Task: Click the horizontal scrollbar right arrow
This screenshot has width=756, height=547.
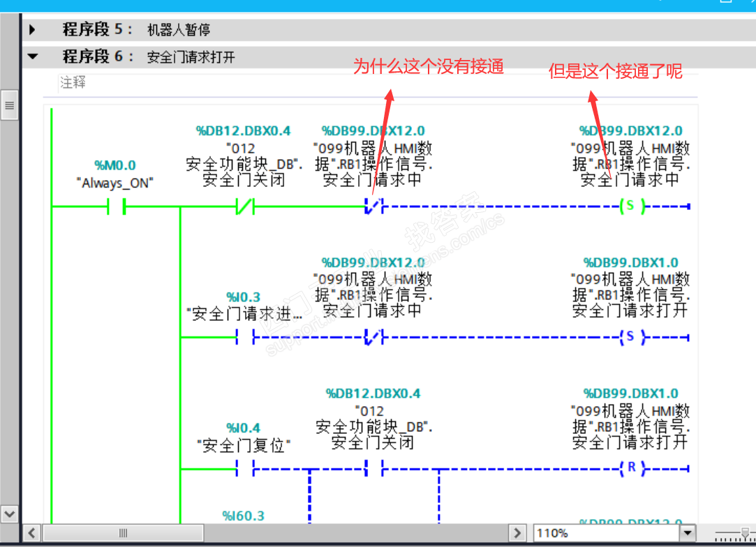Action: [517, 533]
